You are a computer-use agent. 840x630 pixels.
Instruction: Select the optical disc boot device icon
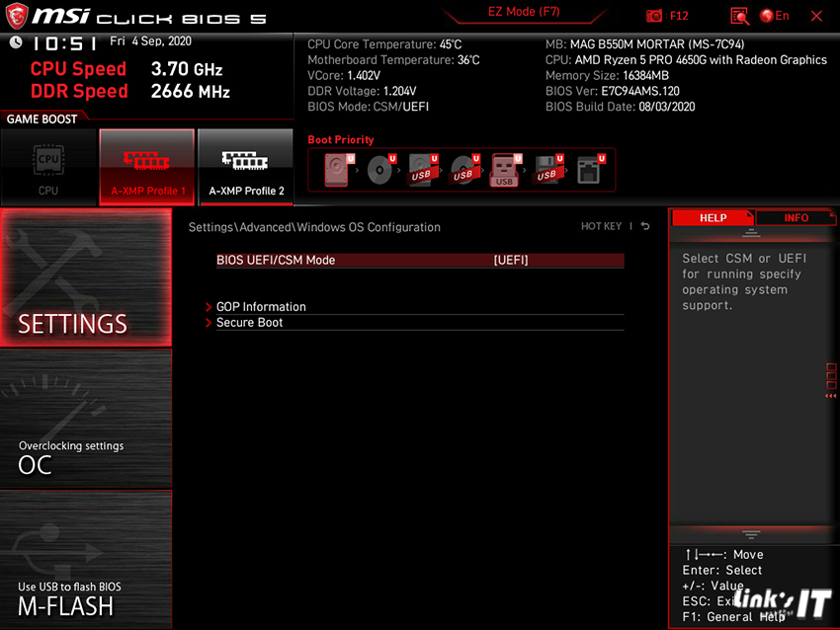point(379,170)
